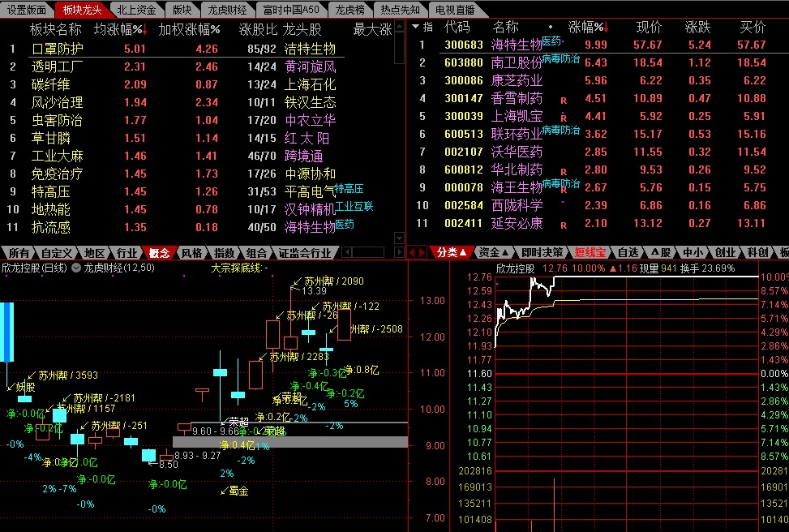Click leading stock 铁汉生态
This screenshot has height=532, width=789.
point(310,103)
